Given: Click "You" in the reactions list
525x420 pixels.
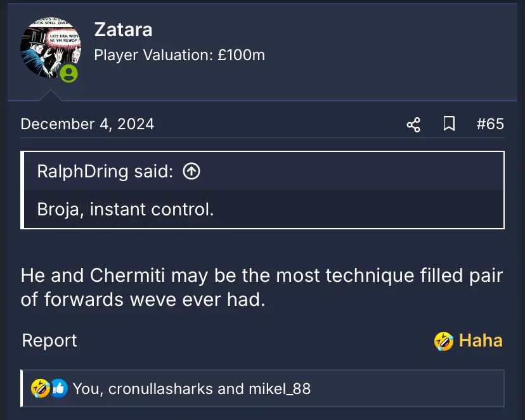Looking at the screenshot, I should (x=86, y=388).
